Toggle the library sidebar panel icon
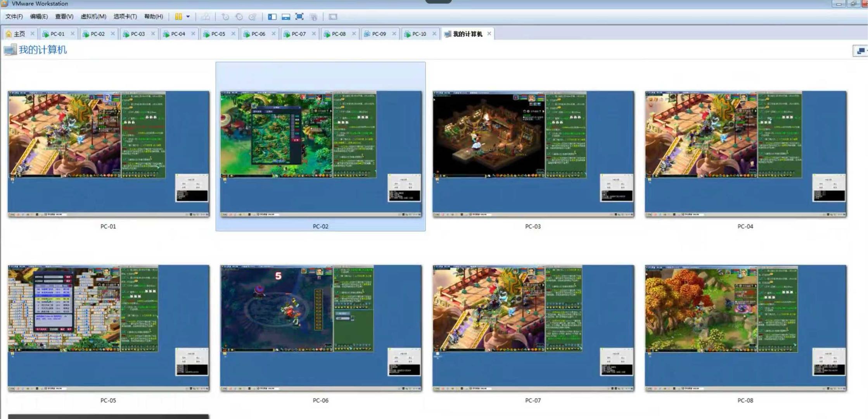Image resolution: width=868 pixels, height=419 pixels. 272,17
